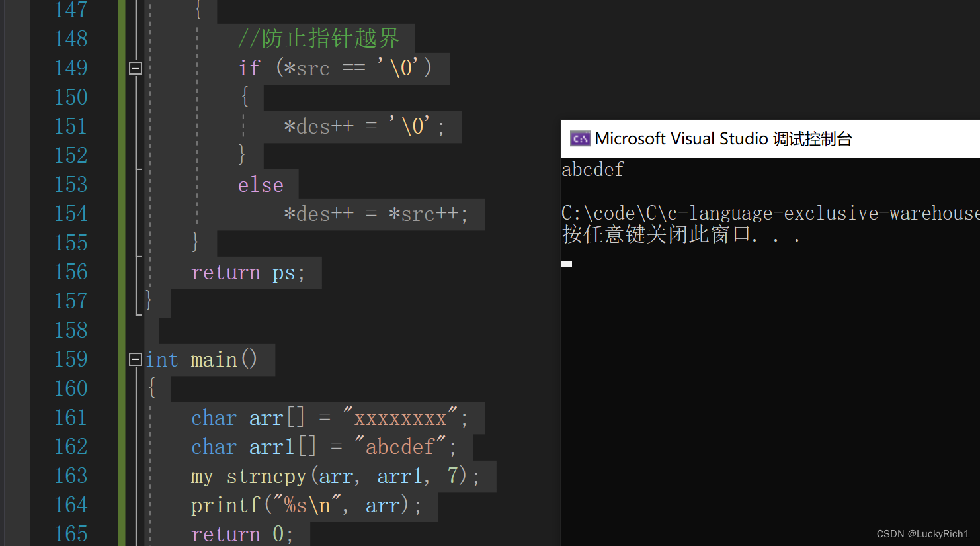Image resolution: width=980 pixels, height=546 pixels.
Task: Click the 按任意键关闭此窗口 message
Action: click(x=681, y=234)
